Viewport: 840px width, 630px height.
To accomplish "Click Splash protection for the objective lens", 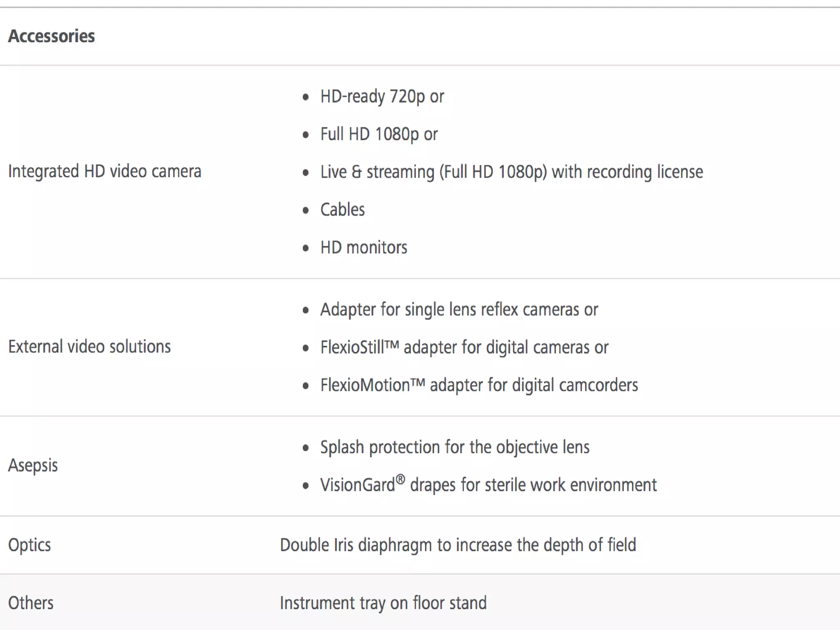I will pos(455,447).
